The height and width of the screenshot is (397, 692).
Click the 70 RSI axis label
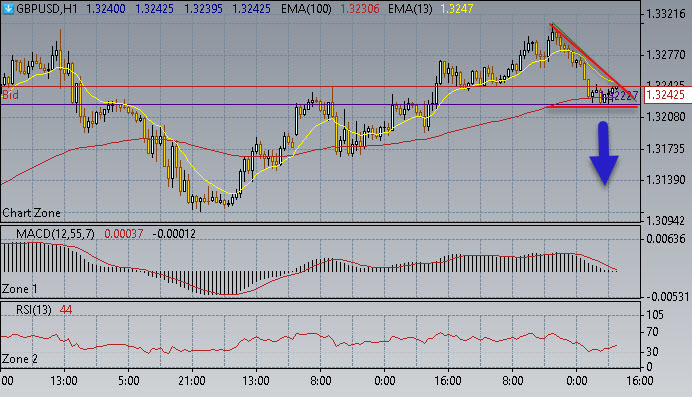coord(652,332)
